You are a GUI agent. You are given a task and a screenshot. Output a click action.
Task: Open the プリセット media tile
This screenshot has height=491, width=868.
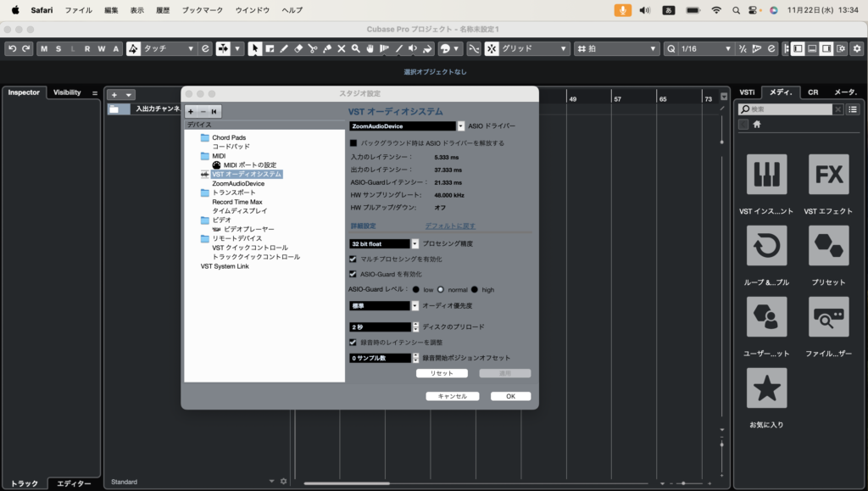[x=828, y=246]
